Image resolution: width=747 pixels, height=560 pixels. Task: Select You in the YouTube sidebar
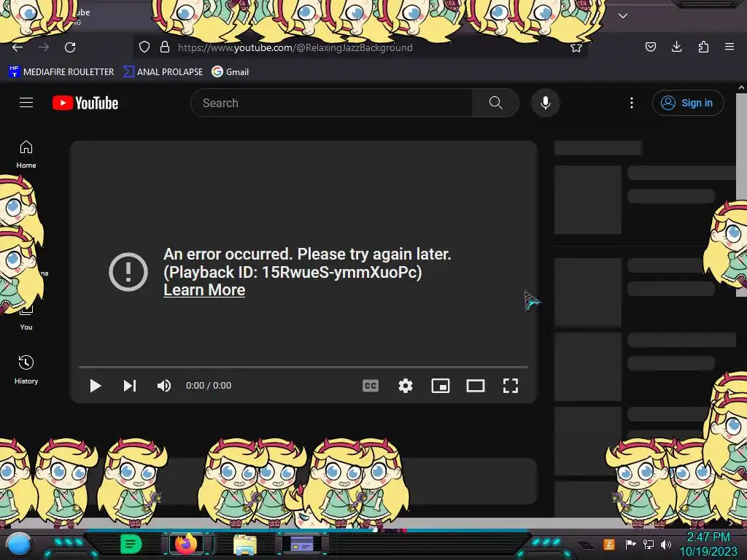26,318
